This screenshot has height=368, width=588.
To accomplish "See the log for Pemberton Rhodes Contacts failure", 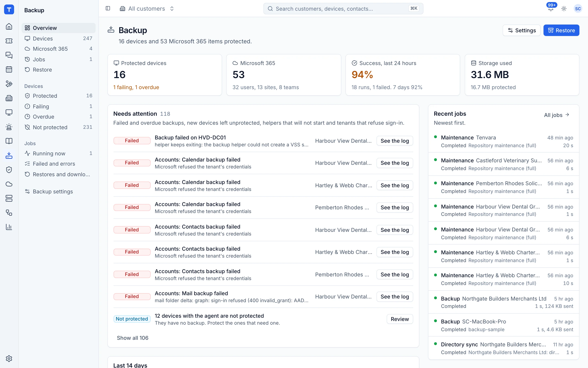I will tap(395, 275).
